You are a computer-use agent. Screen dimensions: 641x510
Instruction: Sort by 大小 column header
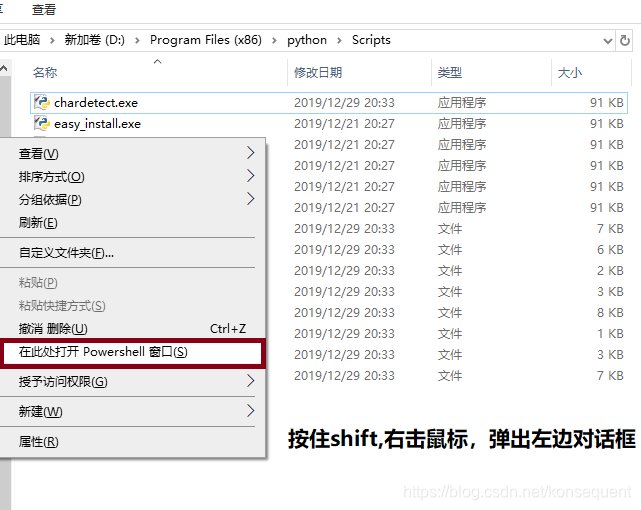point(570,72)
